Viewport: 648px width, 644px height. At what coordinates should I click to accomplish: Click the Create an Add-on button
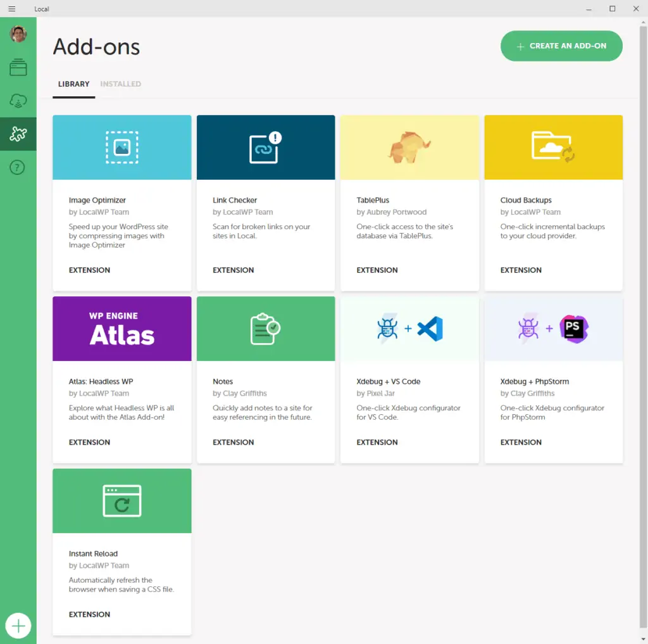pos(561,46)
